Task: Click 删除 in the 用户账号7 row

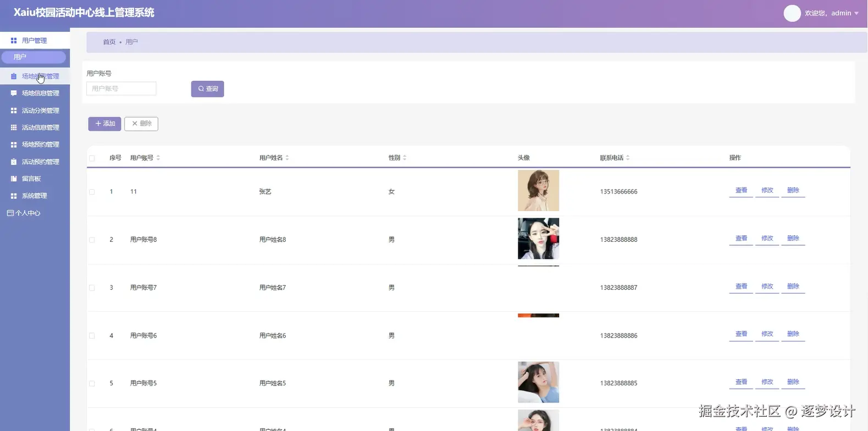Action: (x=793, y=286)
